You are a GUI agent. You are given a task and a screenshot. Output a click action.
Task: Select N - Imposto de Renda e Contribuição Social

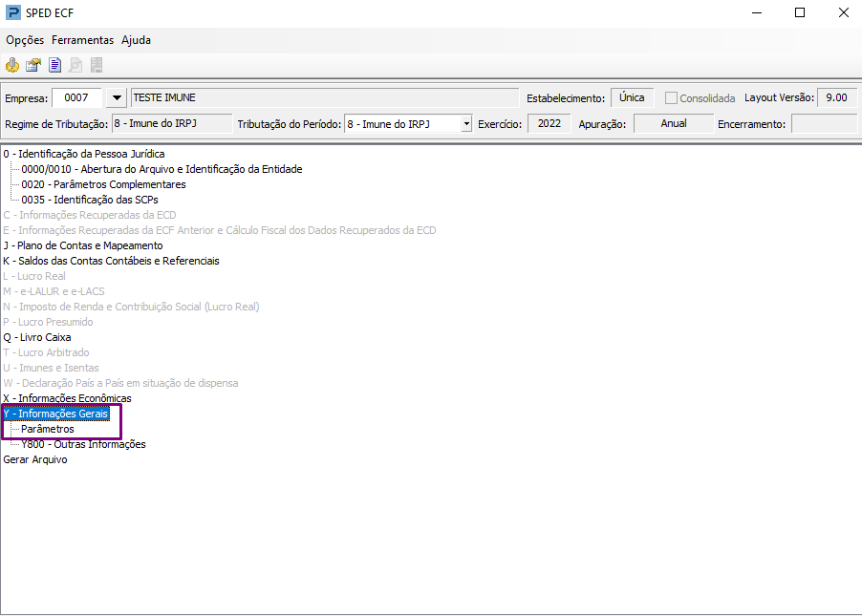coord(131,307)
